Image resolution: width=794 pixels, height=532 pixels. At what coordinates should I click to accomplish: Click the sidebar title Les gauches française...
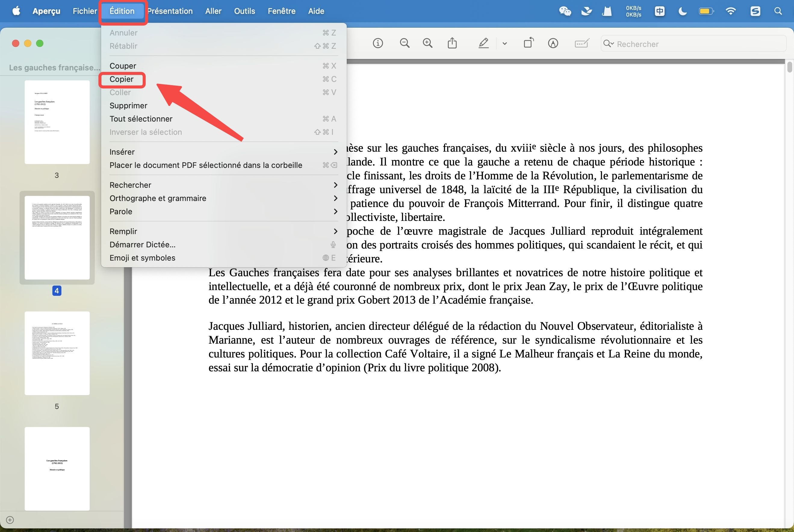point(54,67)
